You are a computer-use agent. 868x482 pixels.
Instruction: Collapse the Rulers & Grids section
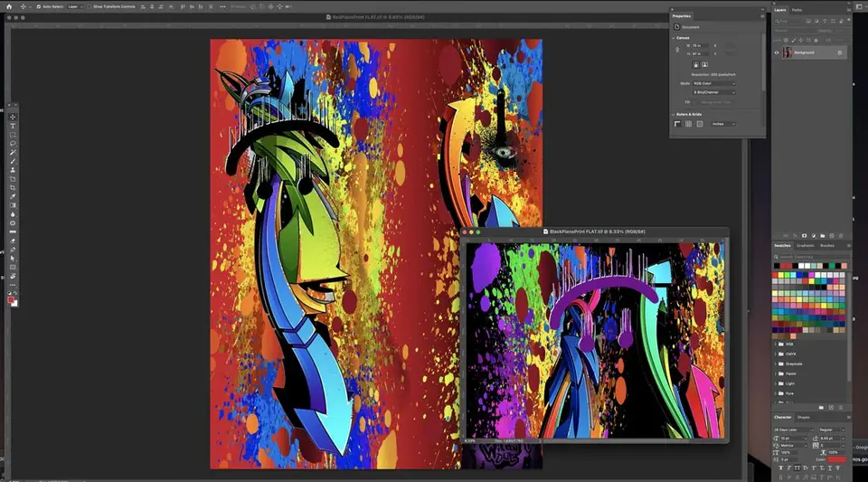pyautogui.click(x=673, y=115)
